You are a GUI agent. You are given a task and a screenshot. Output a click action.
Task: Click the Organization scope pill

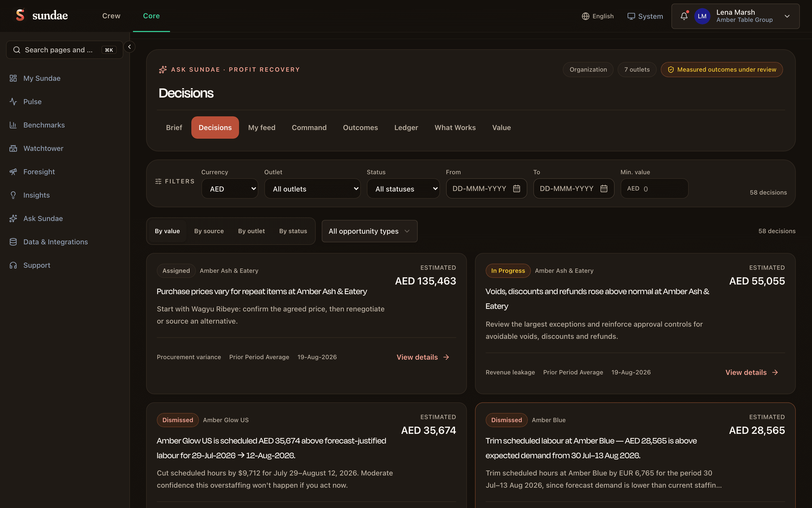coord(588,70)
